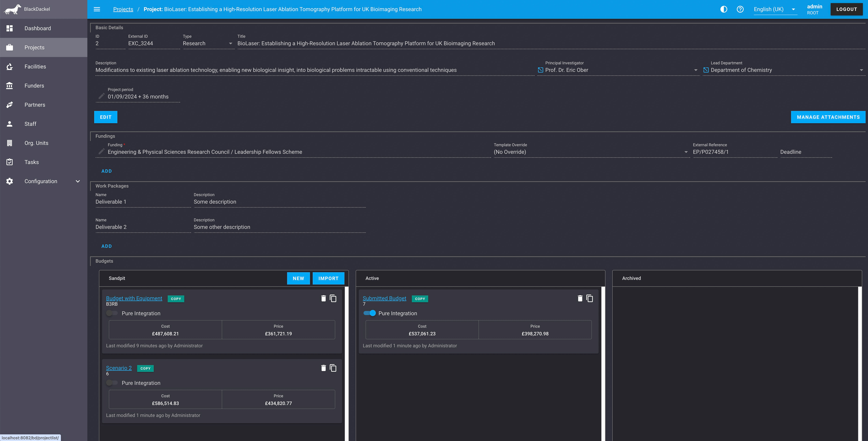The height and width of the screenshot is (441, 868).
Task: Delete Submitted Budget trash icon
Action: [580, 298]
